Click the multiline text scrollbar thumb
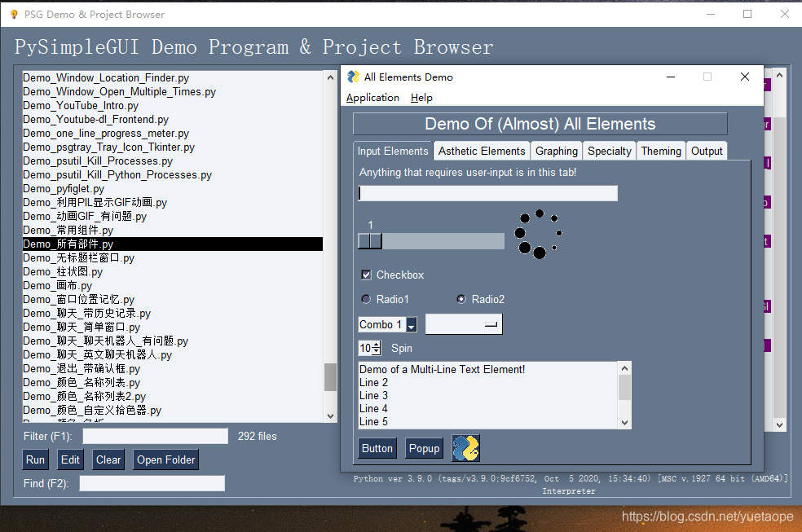The width and height of the screenshot is (802, 532). (x=624, y=387)
